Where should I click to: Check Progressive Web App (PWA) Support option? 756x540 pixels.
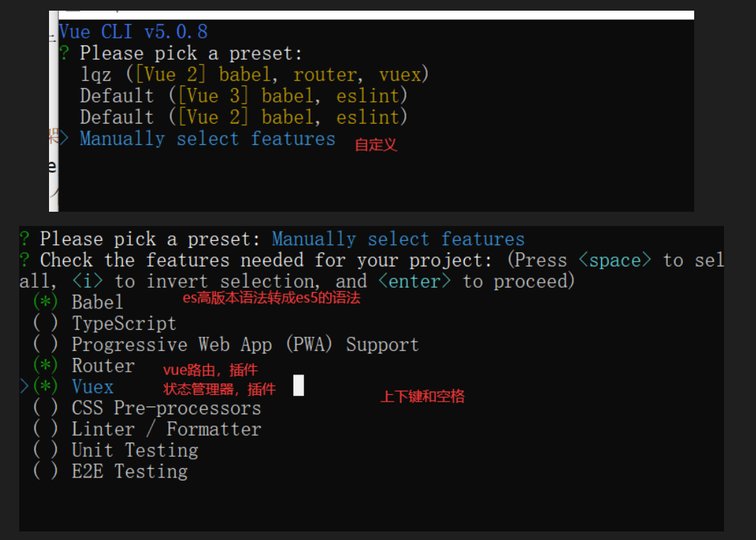click(45, 345)
